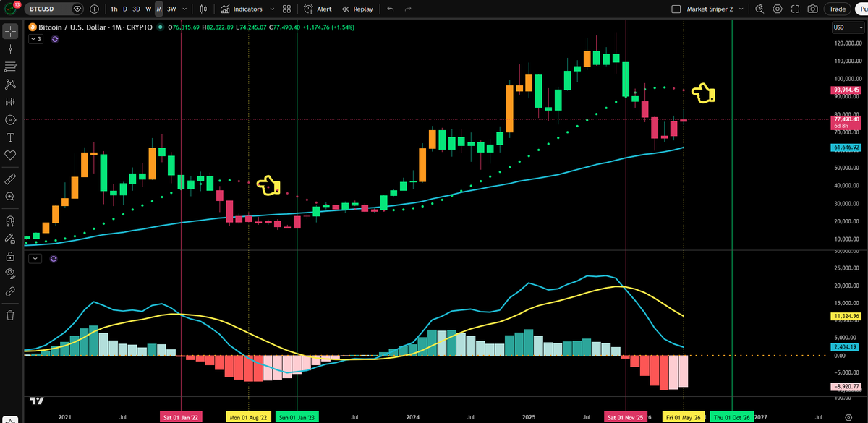Open the brushes and shapes tool
Screen dimensions: 868x423
pos(10,120)
